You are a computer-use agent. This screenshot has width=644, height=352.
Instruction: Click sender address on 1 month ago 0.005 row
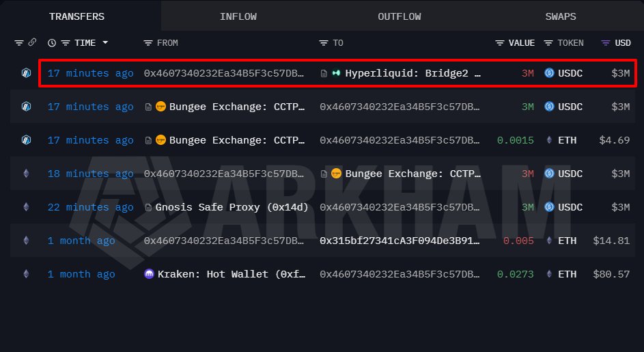224,241
